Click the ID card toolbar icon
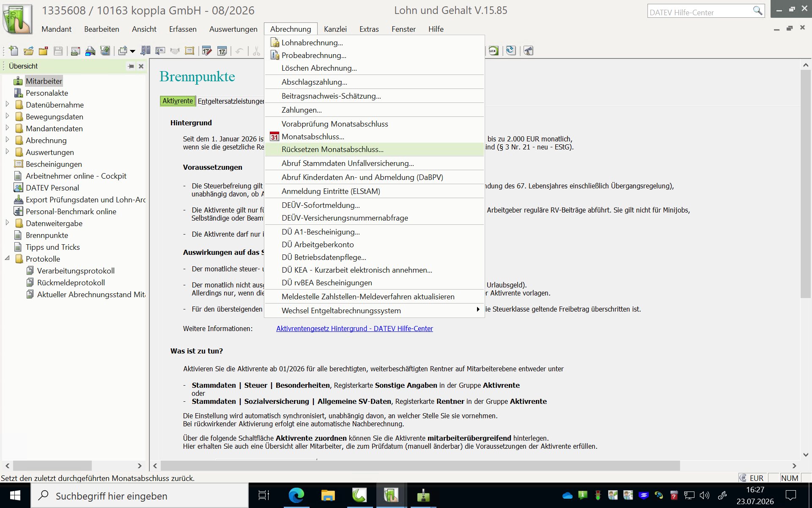Screen dimensions: 812x508 [160, 51]
